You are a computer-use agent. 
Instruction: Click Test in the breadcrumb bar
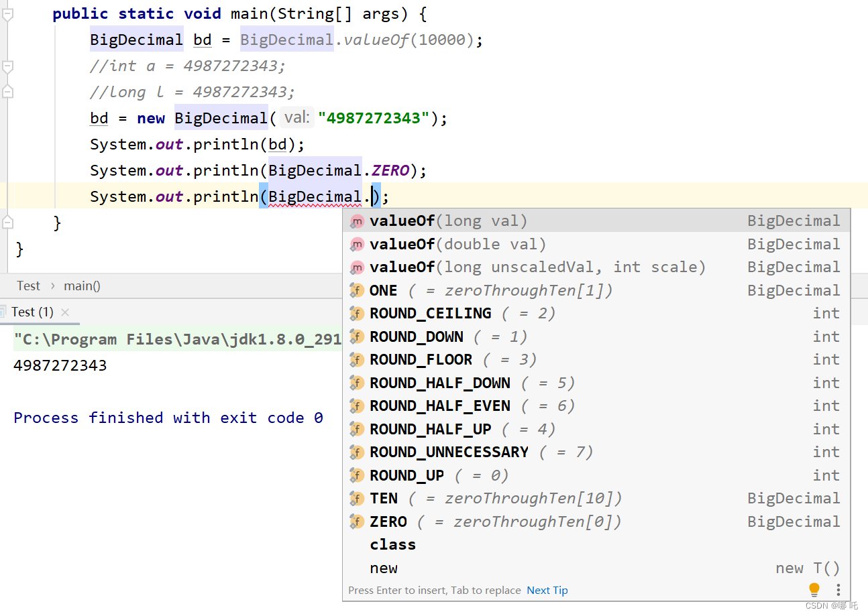coord(28,286)
